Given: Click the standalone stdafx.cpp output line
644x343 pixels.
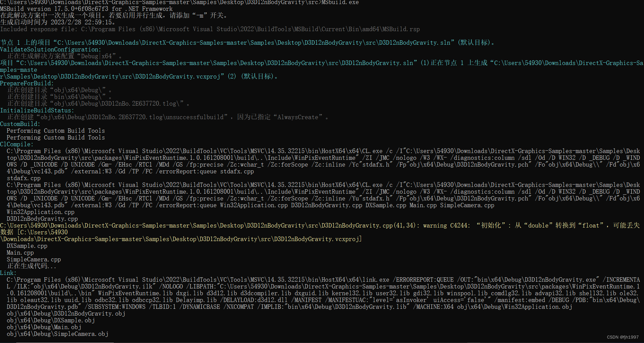Looking at the screenshot, I should [x=24, y=178].
